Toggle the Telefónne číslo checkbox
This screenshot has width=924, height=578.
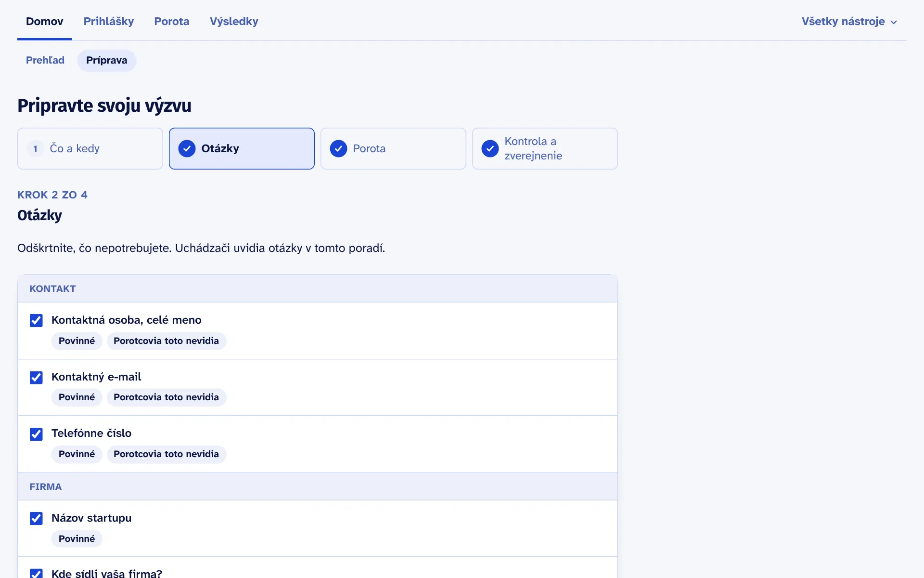(36, 434)
